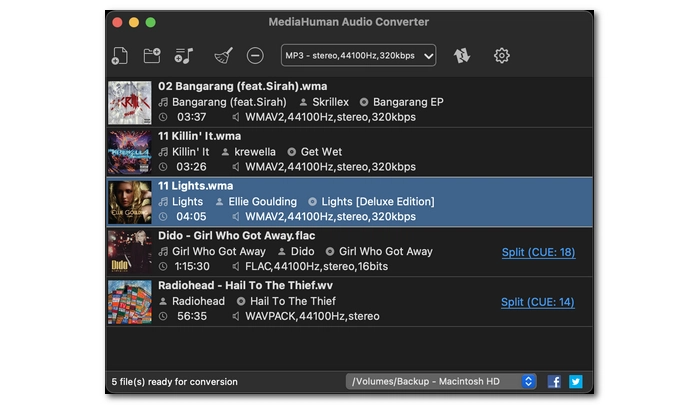Open the /Volumes/Backup output folder dropdown

441,381
